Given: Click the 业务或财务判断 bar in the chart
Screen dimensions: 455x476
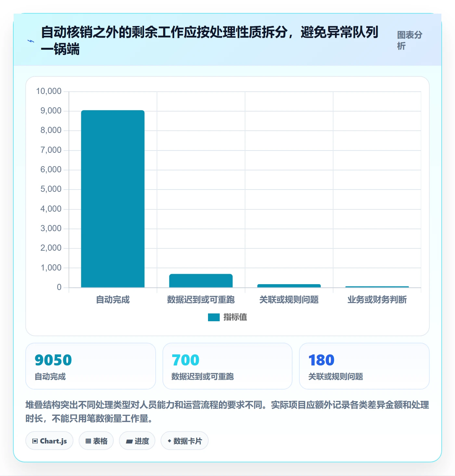Looking at the screenshot, I should [377, 287].
